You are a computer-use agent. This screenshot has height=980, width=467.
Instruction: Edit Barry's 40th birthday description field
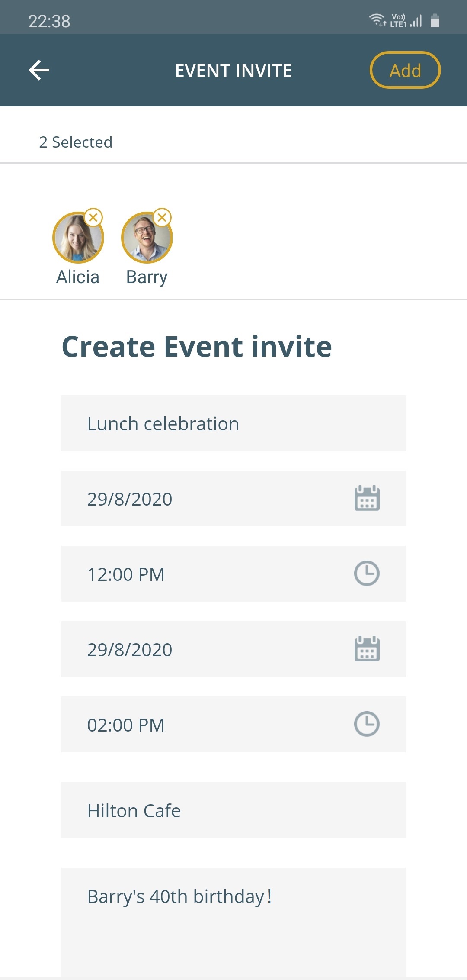233,922
